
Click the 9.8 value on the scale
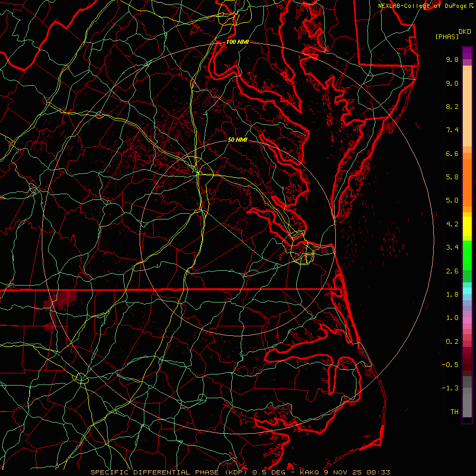[452, 59]
